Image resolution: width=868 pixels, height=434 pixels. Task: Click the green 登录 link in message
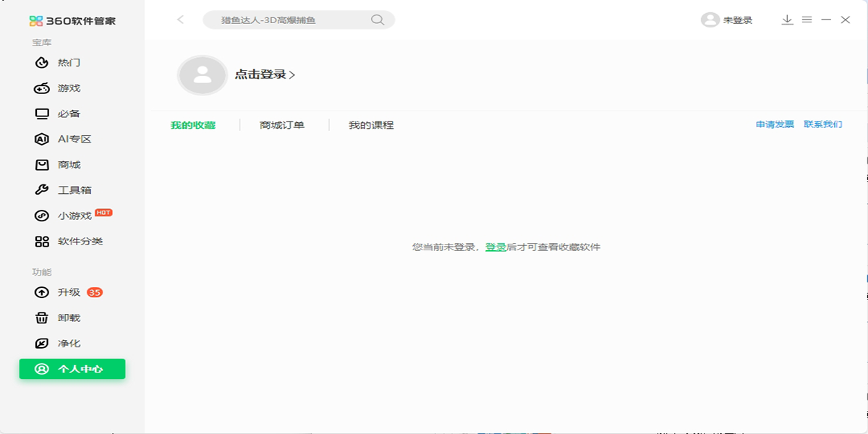pyautogui.click(x=495, y=247)
